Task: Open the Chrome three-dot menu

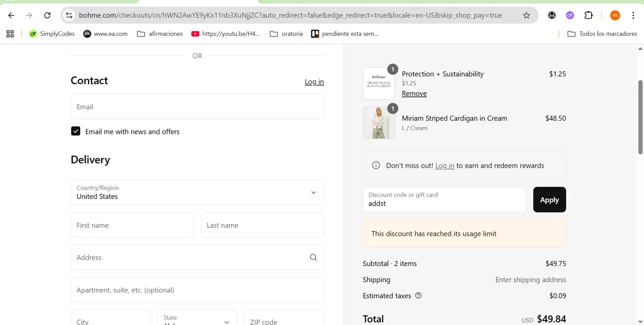Action: point(633,15)
